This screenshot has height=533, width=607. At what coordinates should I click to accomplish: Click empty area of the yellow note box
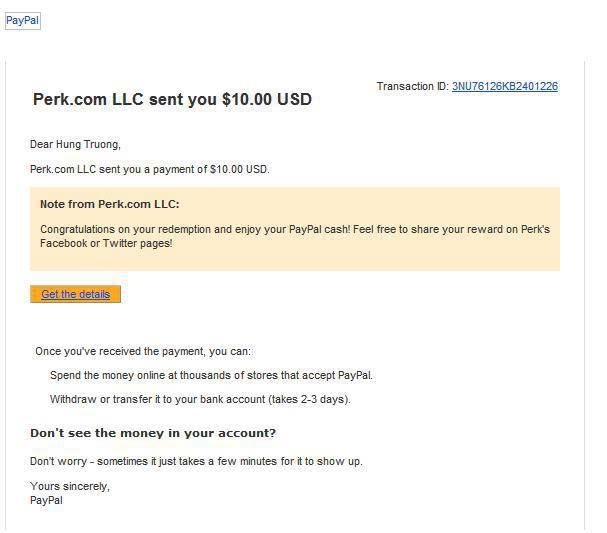click(400, 258)
